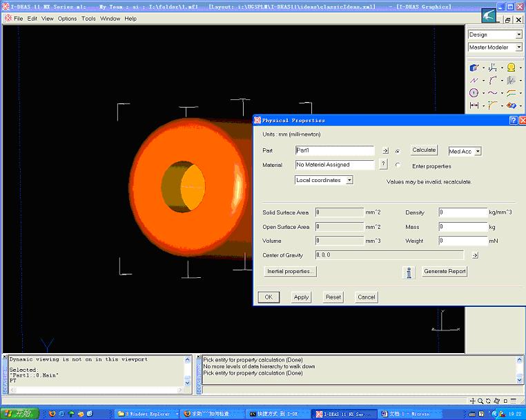
Task: Open the Master Modeler task dropdown
Action: (x=495, y=48)
